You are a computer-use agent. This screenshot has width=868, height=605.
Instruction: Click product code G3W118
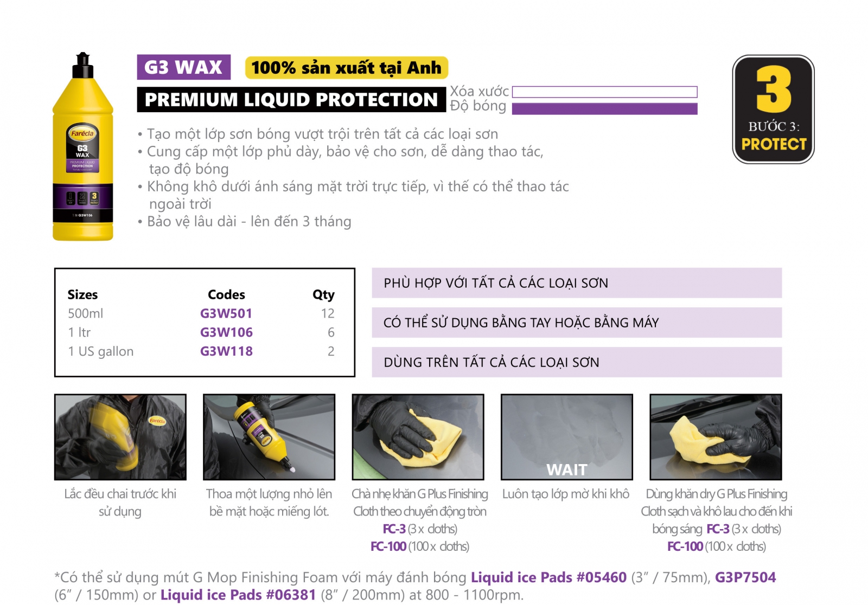226,351
